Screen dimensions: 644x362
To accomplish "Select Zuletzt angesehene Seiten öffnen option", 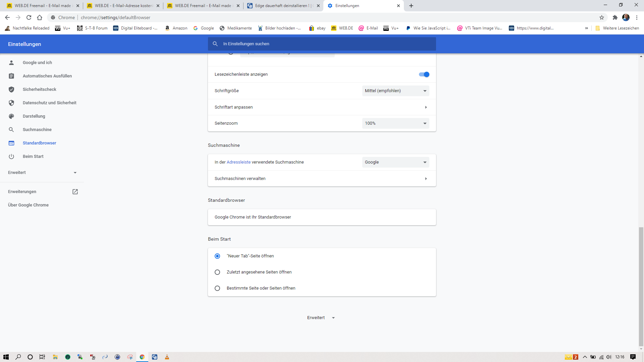I will [x=217, y=272].
